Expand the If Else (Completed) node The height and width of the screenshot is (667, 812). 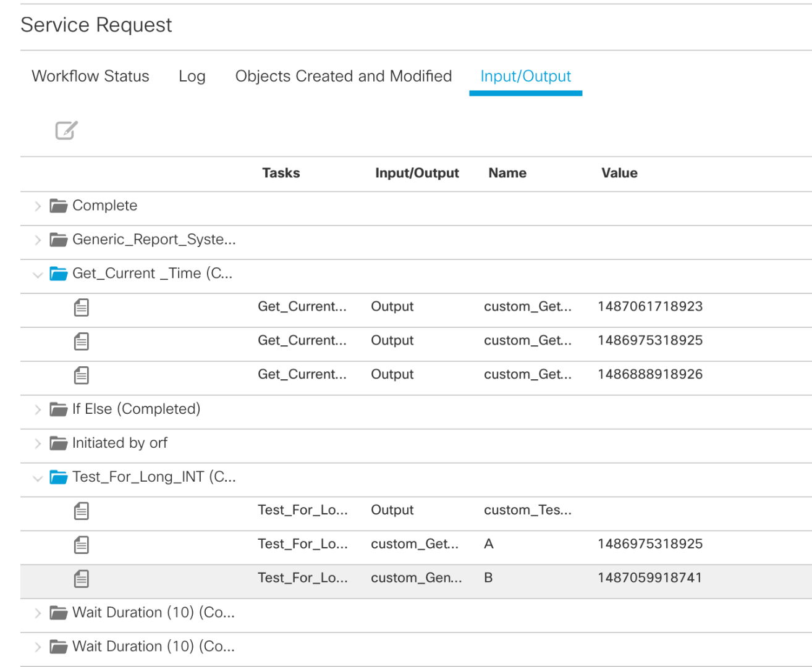(38, 409)
